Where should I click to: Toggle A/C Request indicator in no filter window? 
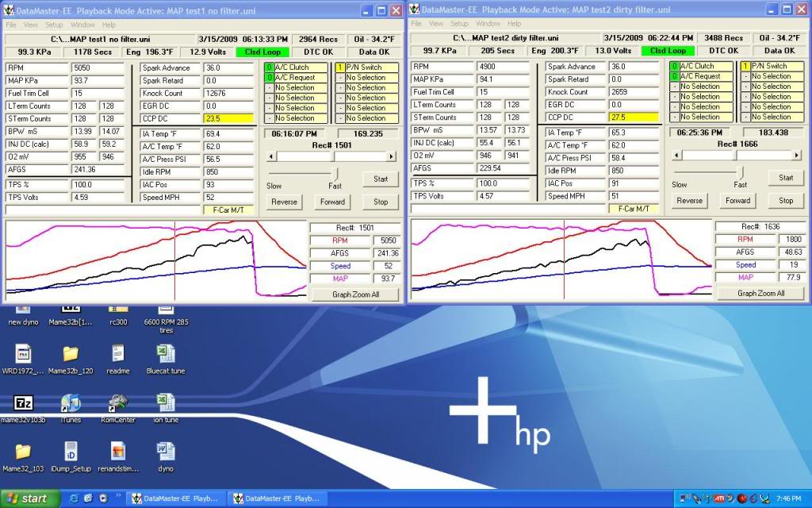coord(269,78)
